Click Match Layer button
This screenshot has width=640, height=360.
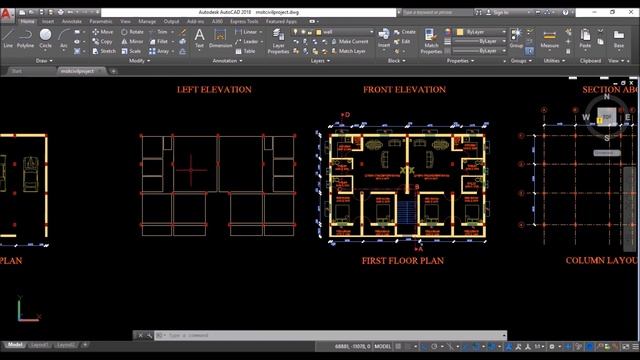[348, 51]
